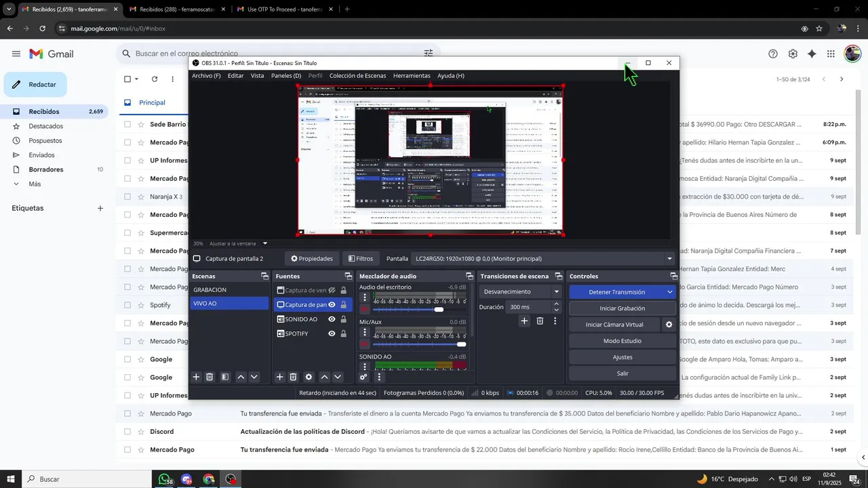The image size is (868, 488).
Task: Open advanced audio properties gears icon
Action: tap(363, 377)
